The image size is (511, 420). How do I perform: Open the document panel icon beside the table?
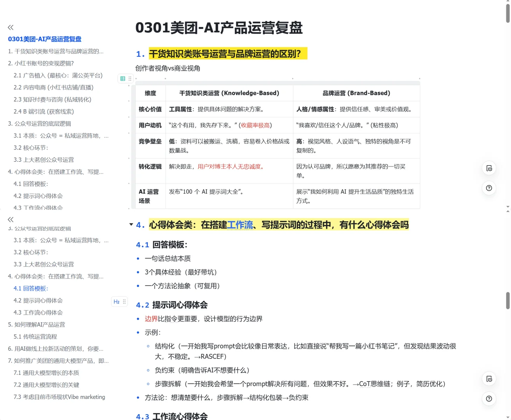click(489, 168)
